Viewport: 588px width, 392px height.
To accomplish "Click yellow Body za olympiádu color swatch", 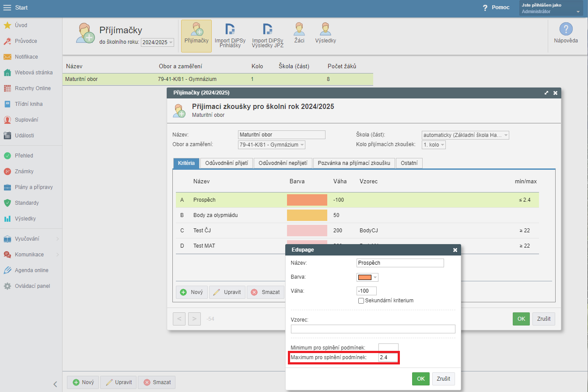I will (307, 215).
